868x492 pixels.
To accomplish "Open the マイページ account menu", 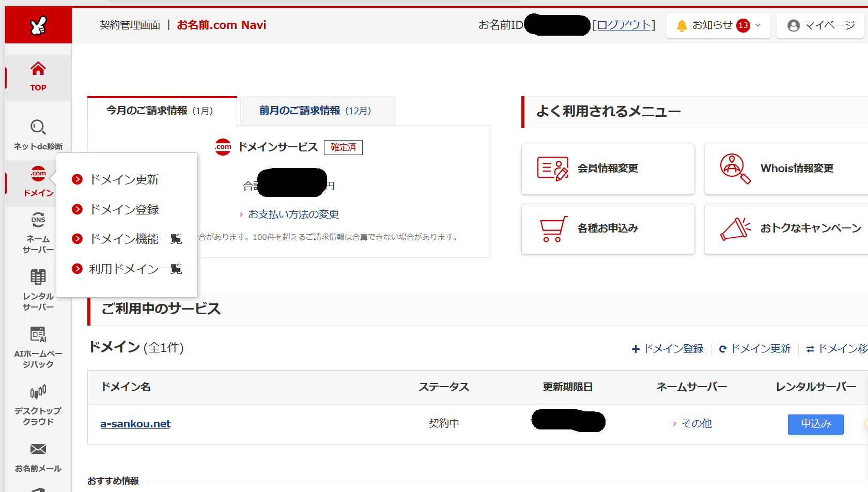I will 820,25.
